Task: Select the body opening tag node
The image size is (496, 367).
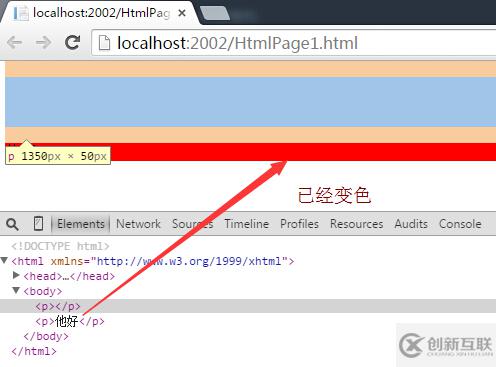Action: coord(43,291)
